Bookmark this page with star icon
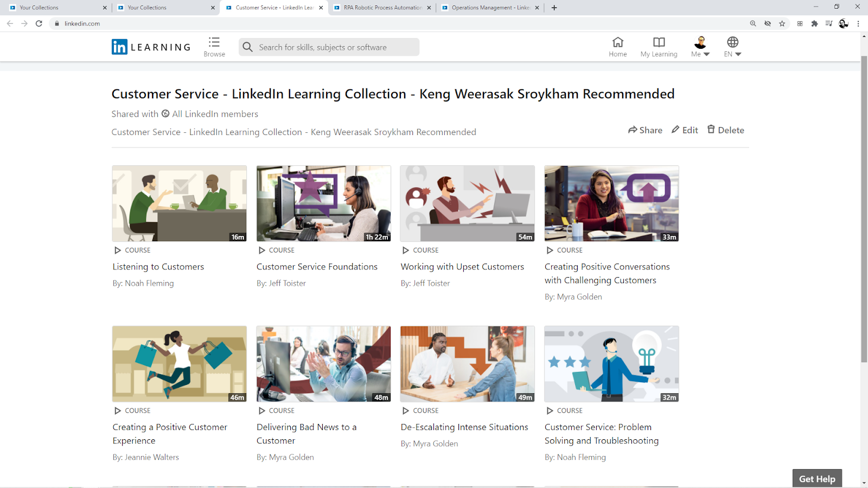Screen dimensions: 868x488 coord(782,23)
